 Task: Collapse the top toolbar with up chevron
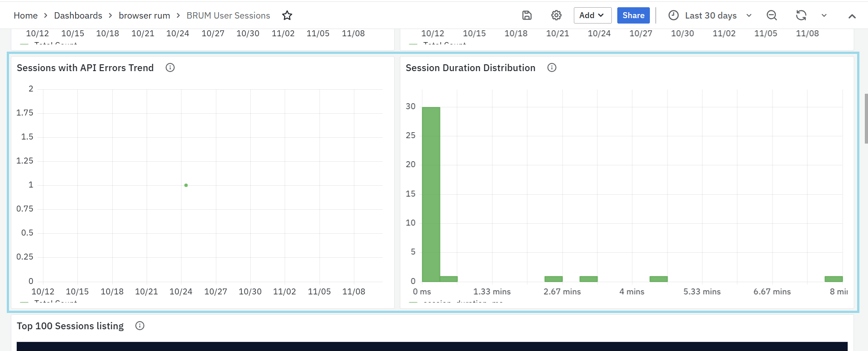[x=852, y=16]
